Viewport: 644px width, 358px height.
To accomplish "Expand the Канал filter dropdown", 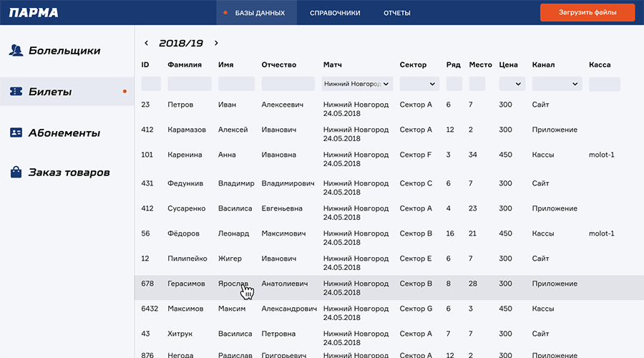I will pos(556,84).
